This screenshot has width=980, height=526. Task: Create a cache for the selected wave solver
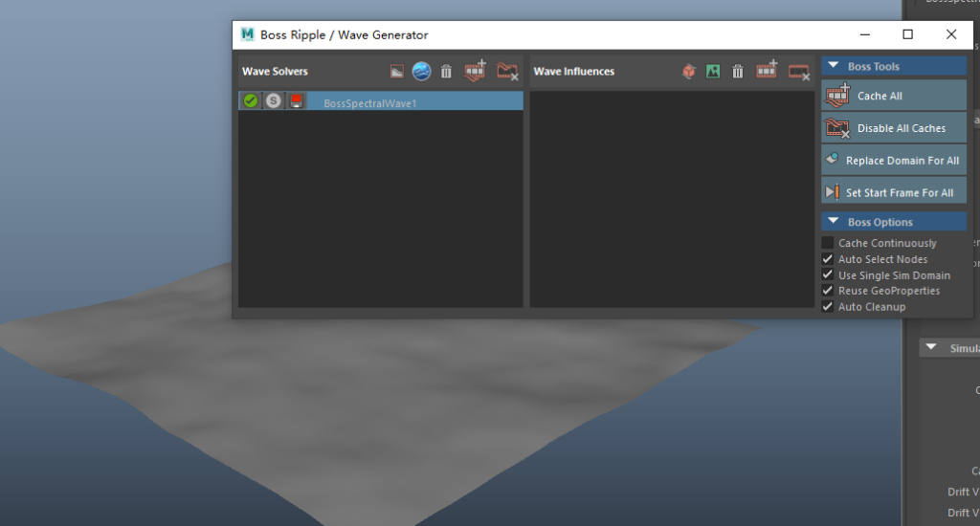coord(475,71)
